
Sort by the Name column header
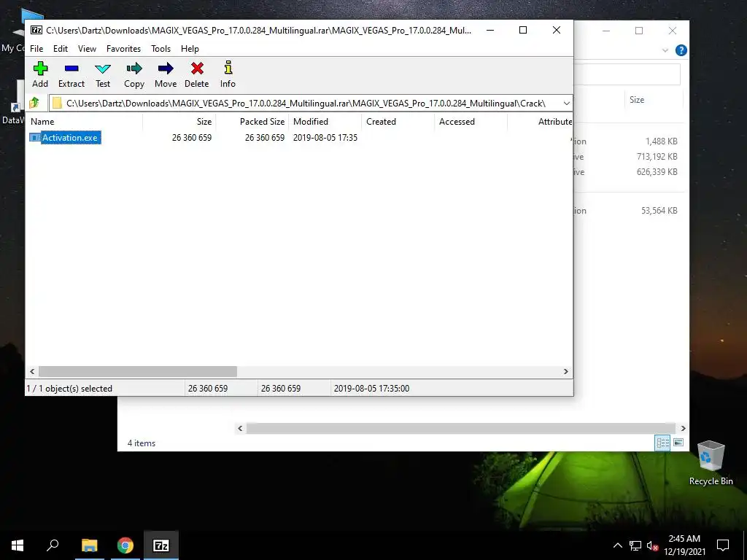click(x=85, y=122)
